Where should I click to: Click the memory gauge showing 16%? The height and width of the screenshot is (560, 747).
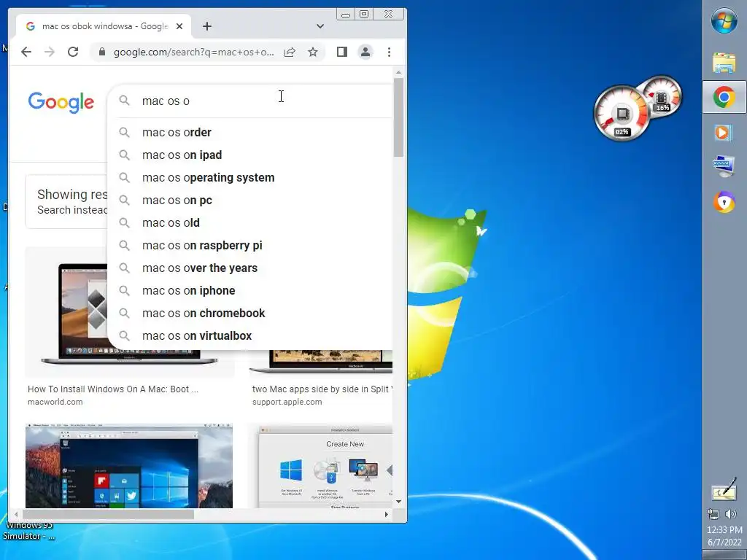click(662, 97)
